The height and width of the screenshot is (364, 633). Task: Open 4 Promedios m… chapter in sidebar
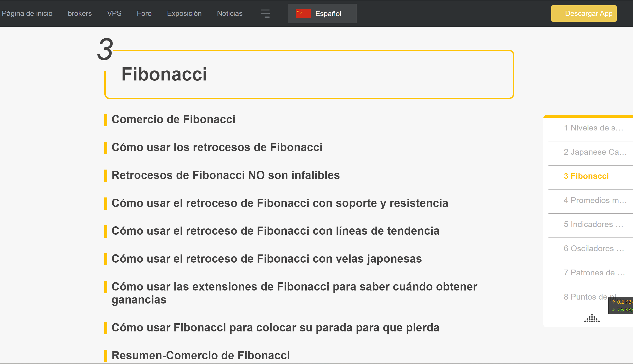[595, 200]
